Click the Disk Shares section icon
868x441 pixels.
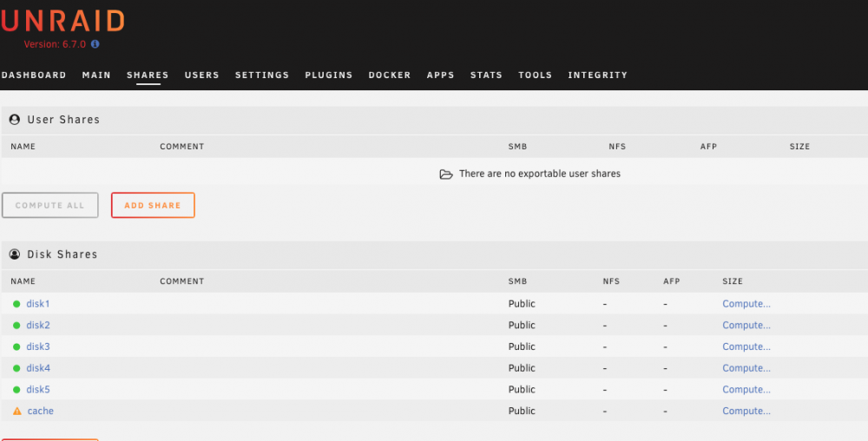click(x=15, y=254)
